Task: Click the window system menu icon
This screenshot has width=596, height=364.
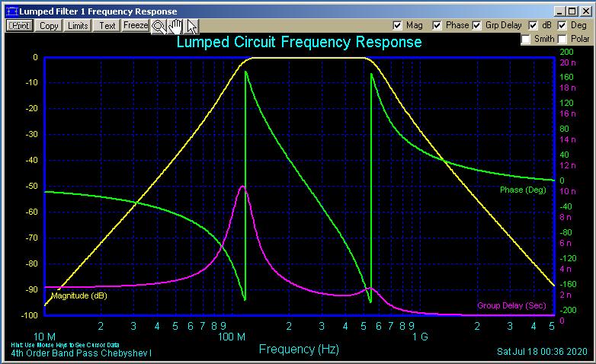Action: [x=10, y=11]
